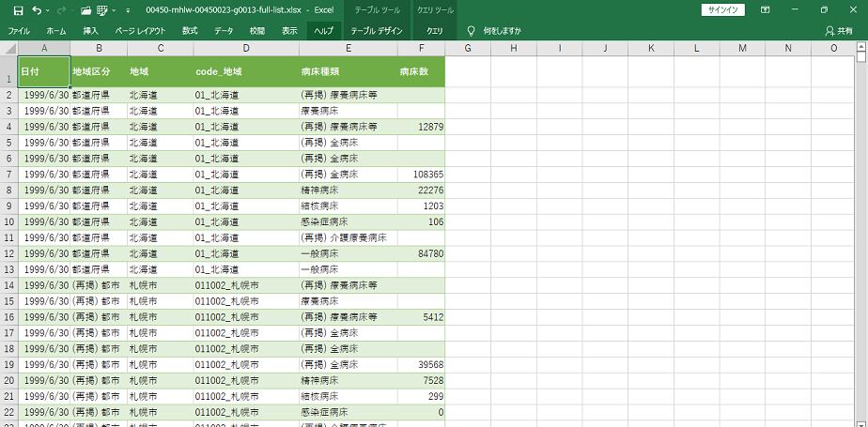This screenshot has width=868, height=427.
Task: Open the テーブル デザイン tab
Action: click(x=377, y=31)
